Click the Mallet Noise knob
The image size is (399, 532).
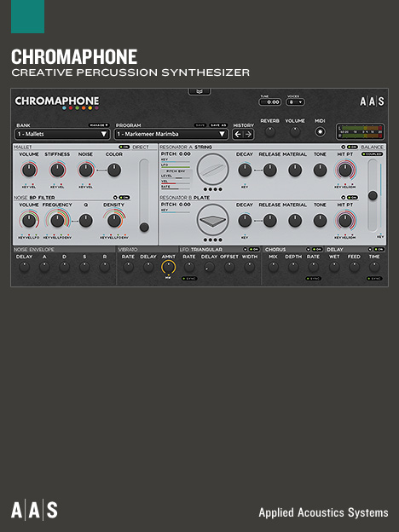point(85,170)
